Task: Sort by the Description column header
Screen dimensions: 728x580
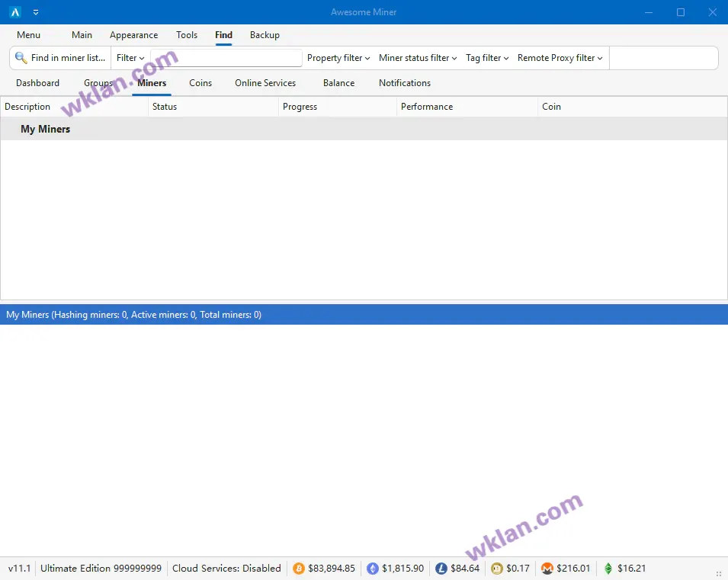Action: tap(74, 107)
